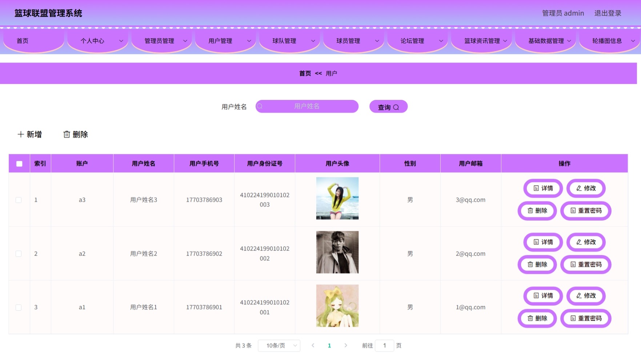This screenshot has width=641, height=364.
Task: Click the magnifier icon in the 查询 button
Action: coord(396,107)
